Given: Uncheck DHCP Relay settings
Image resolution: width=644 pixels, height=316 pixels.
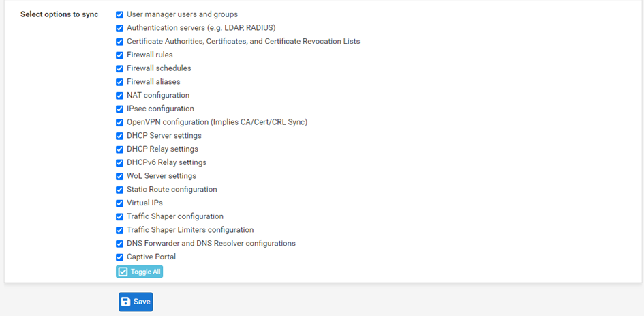Looking at the screenshot, I should 119,149.
